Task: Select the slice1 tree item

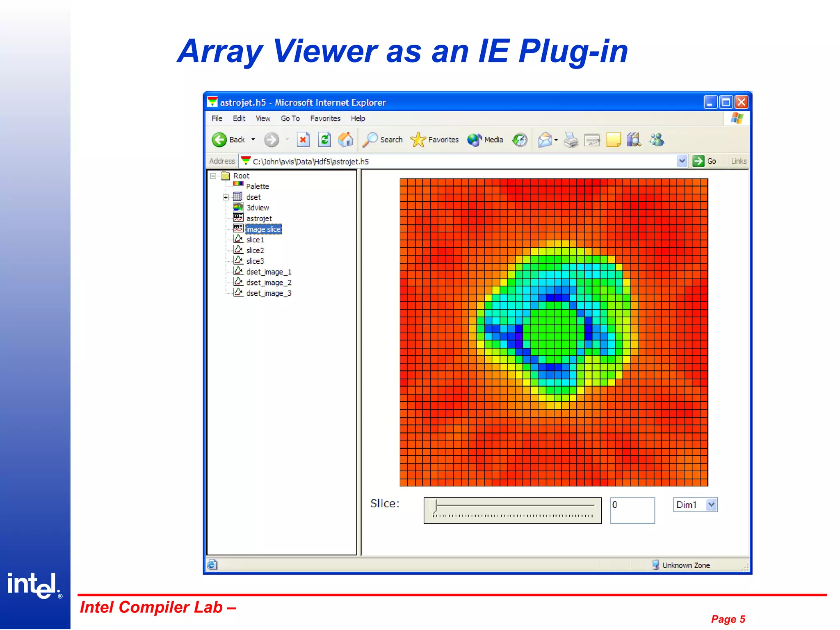Action: click(x=255, y=240)
